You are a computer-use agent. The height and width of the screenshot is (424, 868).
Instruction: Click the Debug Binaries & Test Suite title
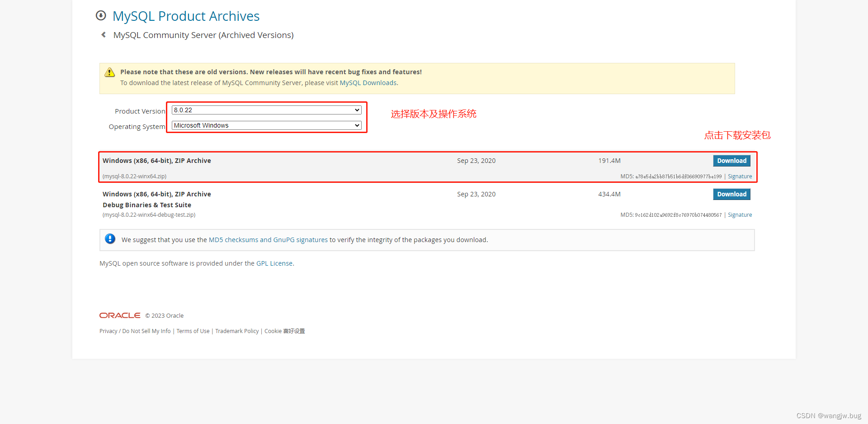click(147, 205)
